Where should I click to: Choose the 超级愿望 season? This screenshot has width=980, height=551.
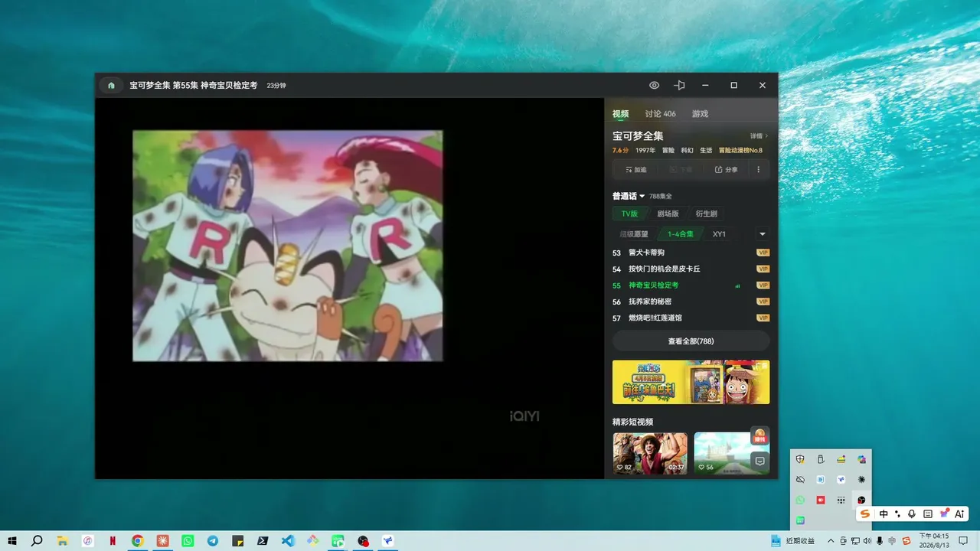(634, 234)
